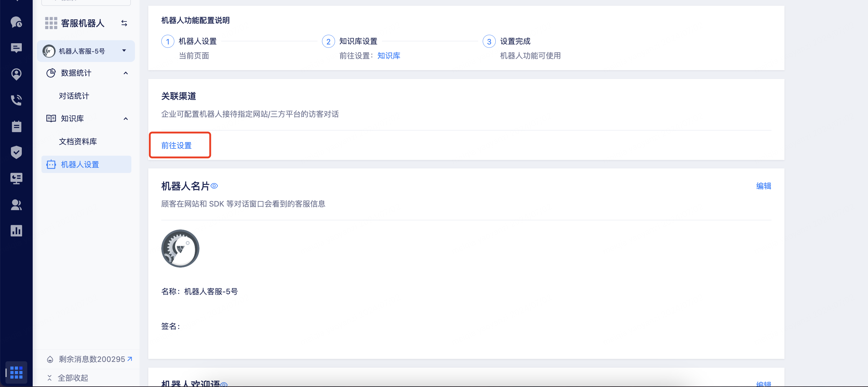Click 编辑 for 机器人欢迎语
The height and width of the screenshot is (387, 868).
click(763, 384)
